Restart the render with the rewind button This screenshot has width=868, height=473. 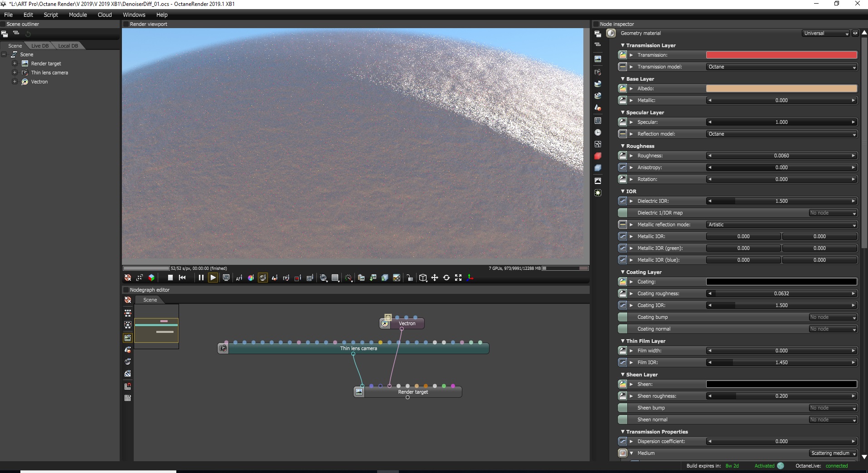click(182, 278)
